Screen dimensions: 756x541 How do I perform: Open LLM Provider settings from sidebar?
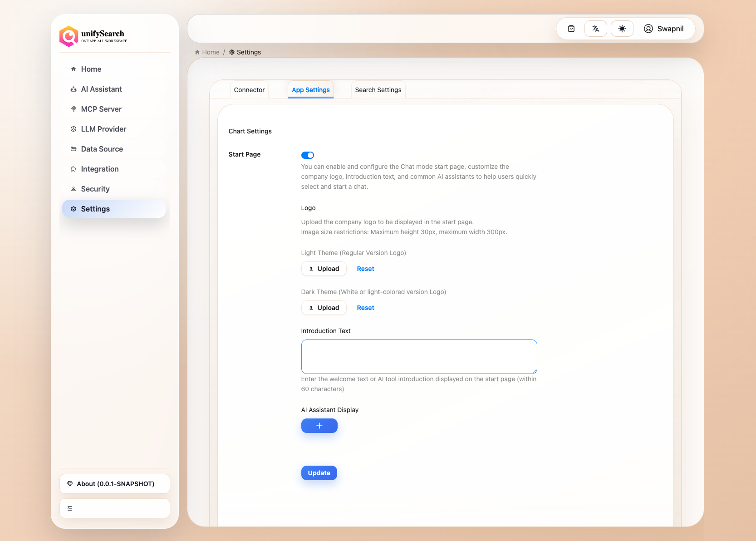click(103, 129)
